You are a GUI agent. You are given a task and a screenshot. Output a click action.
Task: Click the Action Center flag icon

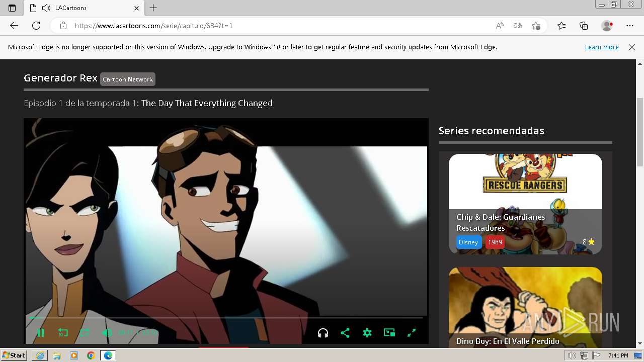596,355
